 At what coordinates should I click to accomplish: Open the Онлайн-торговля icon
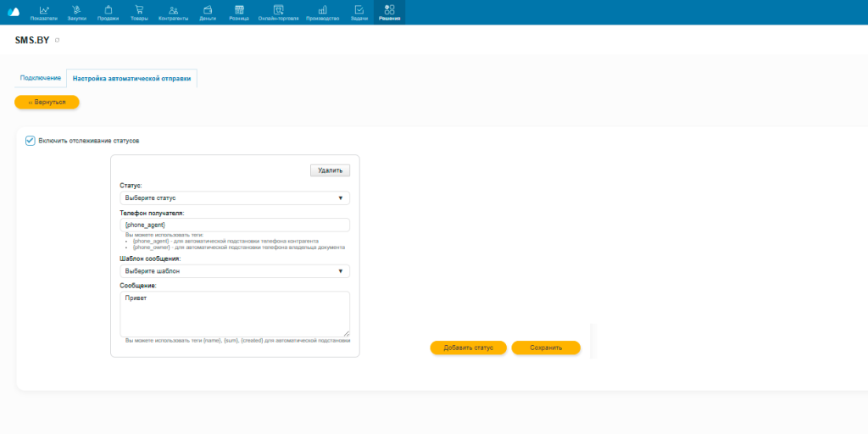pos(278,9)
